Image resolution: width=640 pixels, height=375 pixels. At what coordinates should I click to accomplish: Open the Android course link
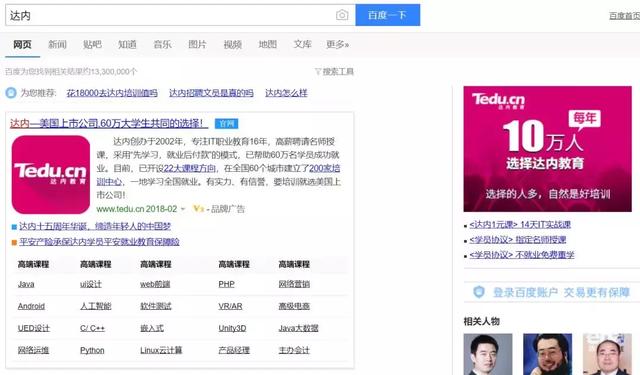(31, 306)
